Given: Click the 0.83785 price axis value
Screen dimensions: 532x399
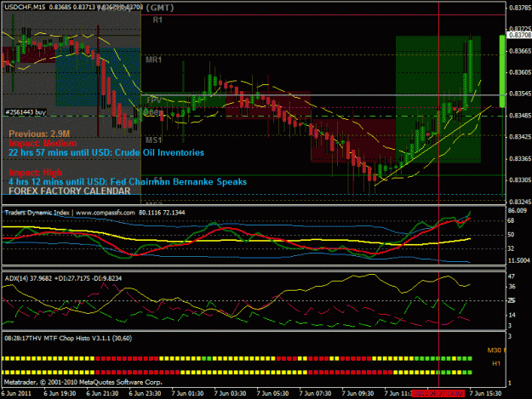Looking at the screenshot, I should 520,8.
